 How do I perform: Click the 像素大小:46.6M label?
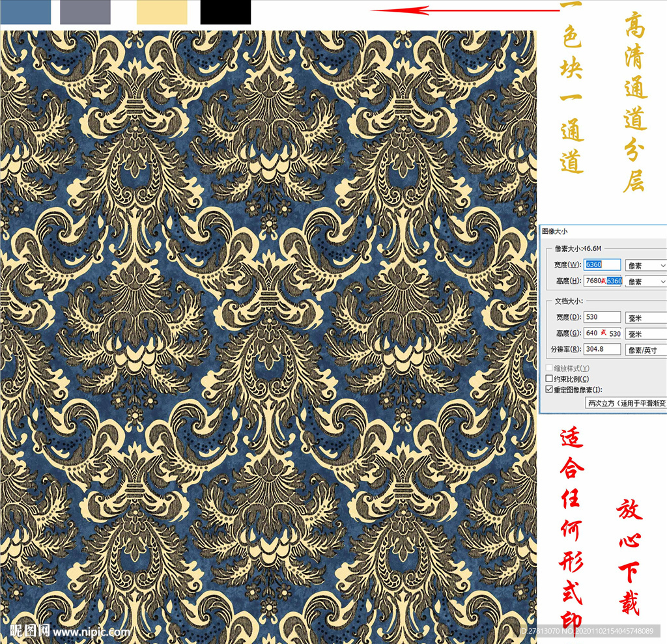(578, 248)
